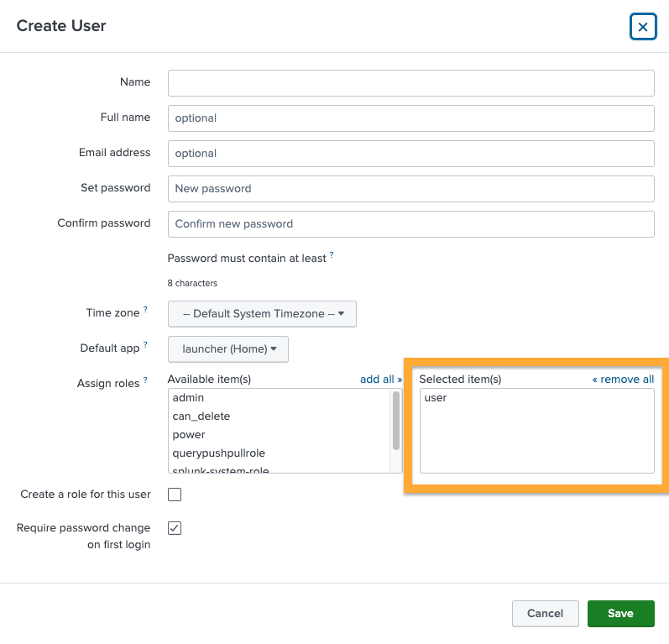Click the Default app help icon
The image size is (669, 644).
145,345
